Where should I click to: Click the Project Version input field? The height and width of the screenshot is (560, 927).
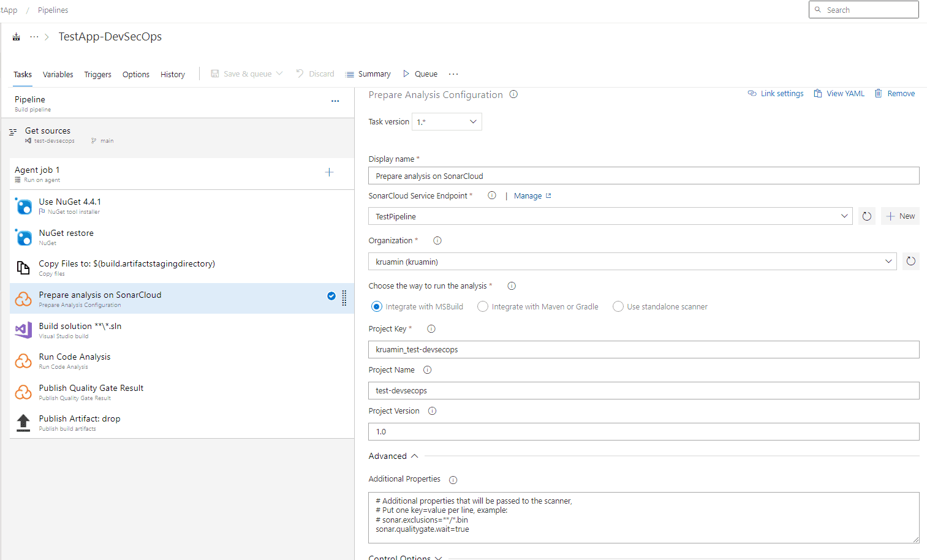pos(643,432)
